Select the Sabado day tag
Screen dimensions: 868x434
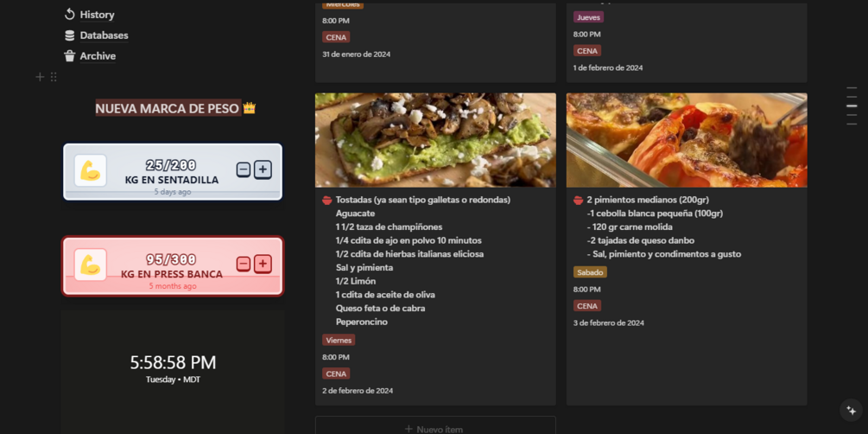[590, 272]
